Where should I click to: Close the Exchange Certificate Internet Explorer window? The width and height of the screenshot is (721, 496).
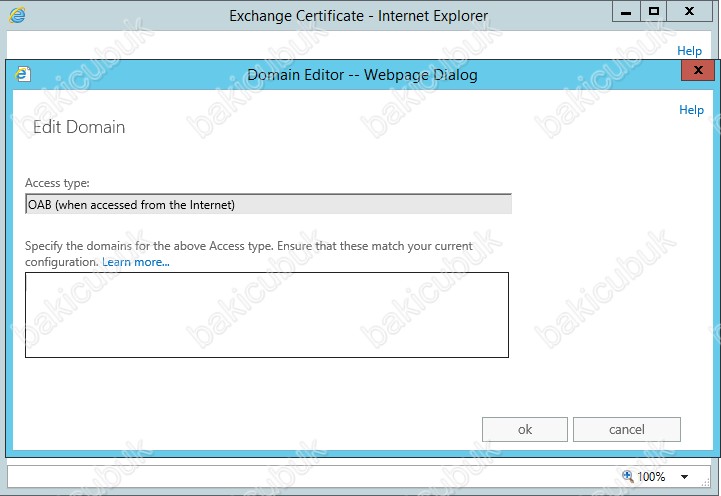689,11
